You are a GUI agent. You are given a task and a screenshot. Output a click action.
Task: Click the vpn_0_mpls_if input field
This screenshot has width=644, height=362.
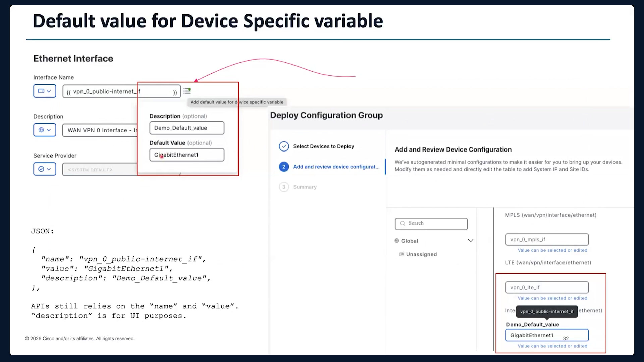click(547, 240)
